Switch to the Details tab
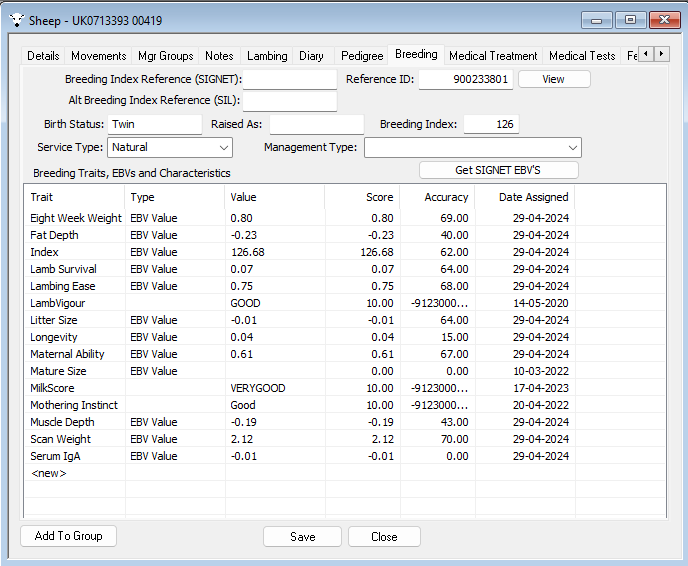The width and height of the screenshot is (688, 566). (43, 56)
